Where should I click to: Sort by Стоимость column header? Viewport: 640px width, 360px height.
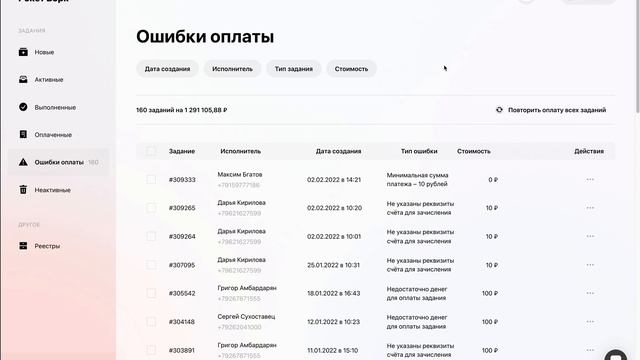coord(473,151)
